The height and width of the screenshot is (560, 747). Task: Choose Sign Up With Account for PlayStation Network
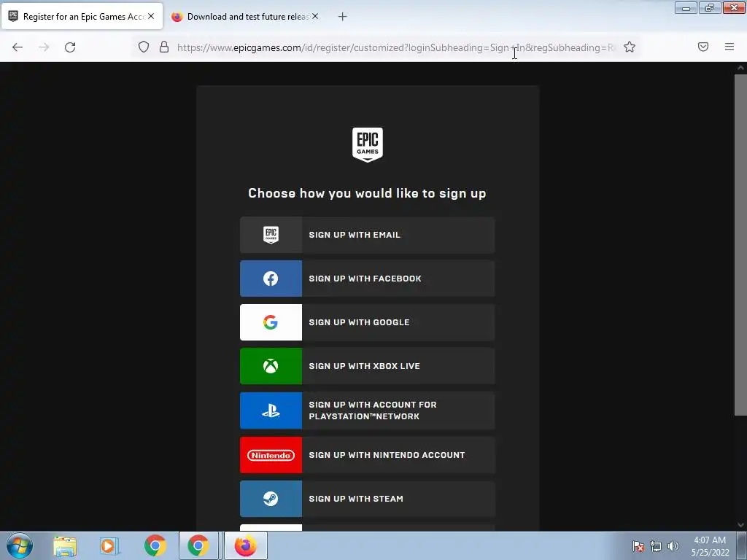coord(368,411)
